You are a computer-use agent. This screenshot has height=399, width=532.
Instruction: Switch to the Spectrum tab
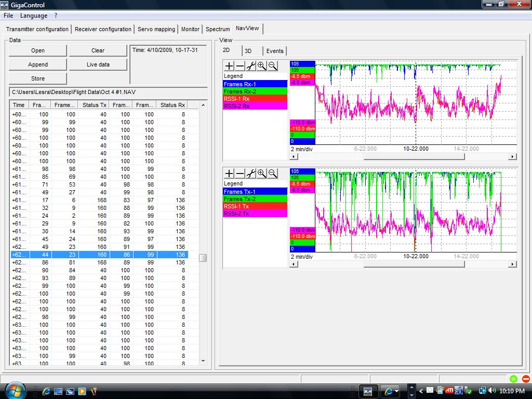pos(218,30)
